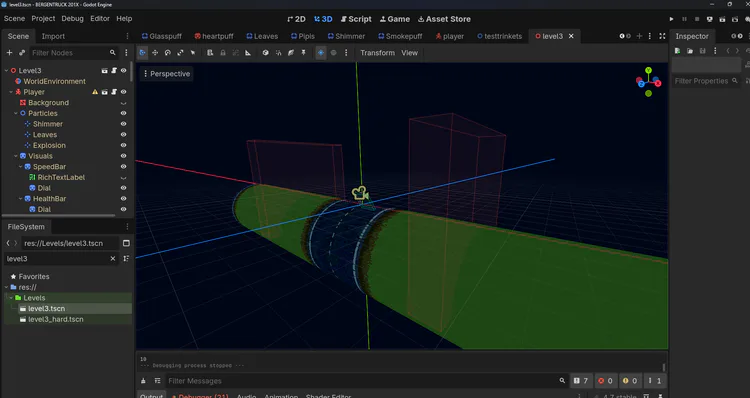Viewport: 750px width, 398px height.
Task: Open the View menu in viewport toolbar
Action: coord(409,53)
